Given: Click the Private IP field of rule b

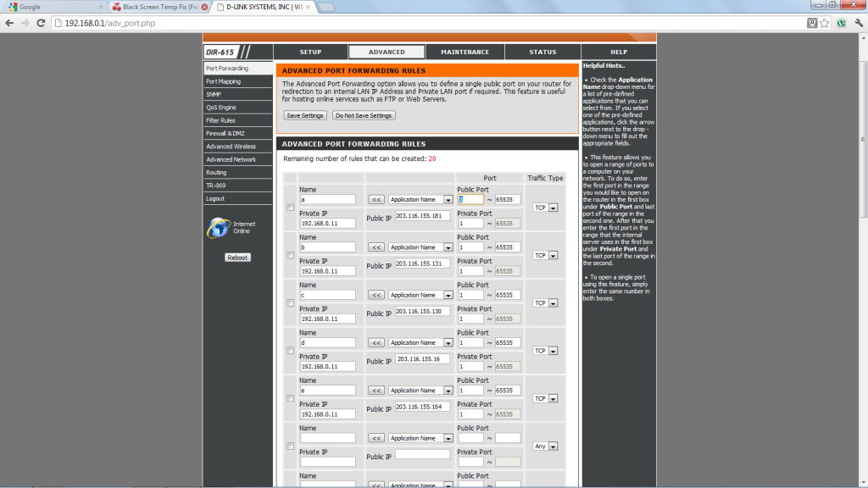Looking at the screenshot, I should (x=328, y=271).
